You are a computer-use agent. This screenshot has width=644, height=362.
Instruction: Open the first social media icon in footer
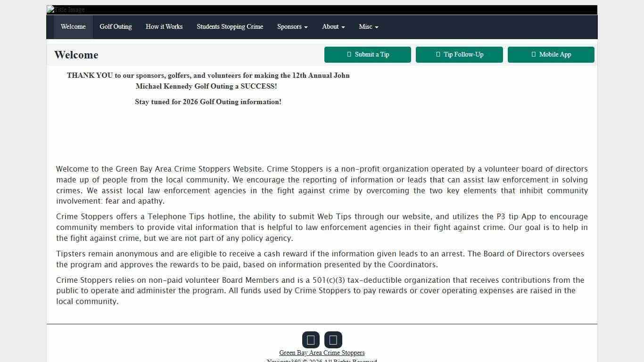(311, 339)
